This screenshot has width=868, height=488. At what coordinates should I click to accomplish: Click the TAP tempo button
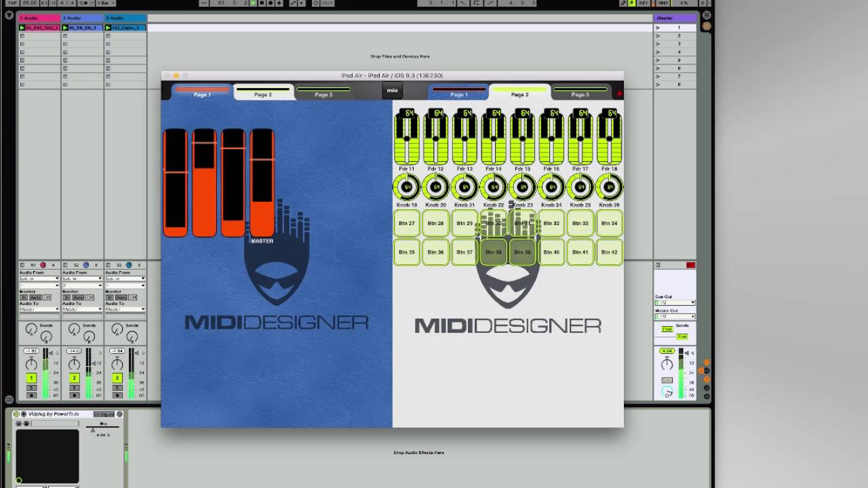(x=12, y=3)
